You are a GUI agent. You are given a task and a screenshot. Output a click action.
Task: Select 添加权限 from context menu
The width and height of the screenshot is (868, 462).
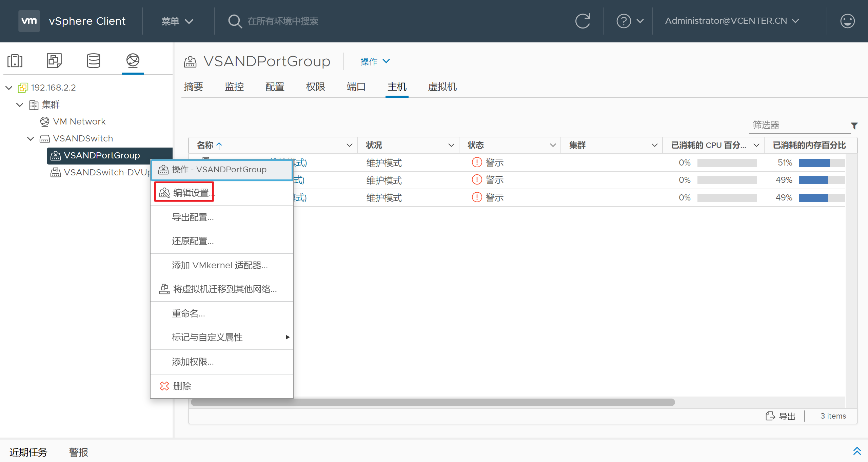(x=222, y=362)
